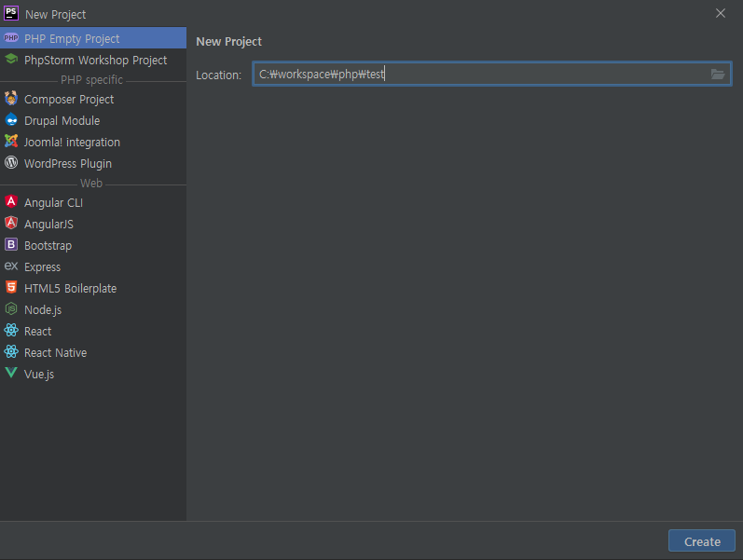This screenshot has height=560, width=743.
Task: Click the PHP Empty Project icon
Action: click(11, 38)
